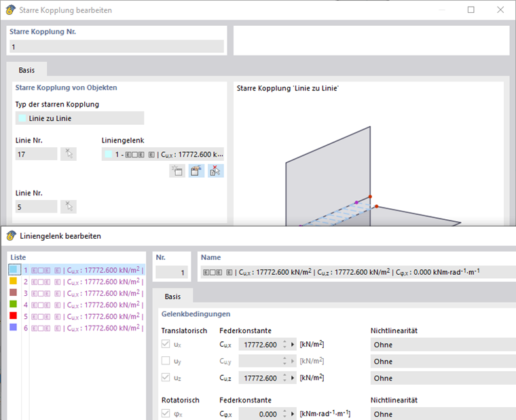Screen dimensions: 516x420
Task: Click the 'Gelenkbedingungen' section heading
Action: [196, 313]
